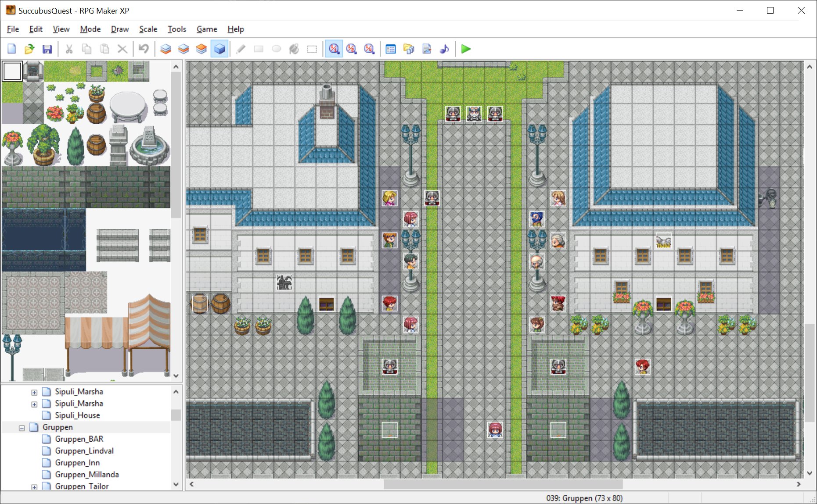Click map editor vertical scroll-up arrow

click(810, 67)
